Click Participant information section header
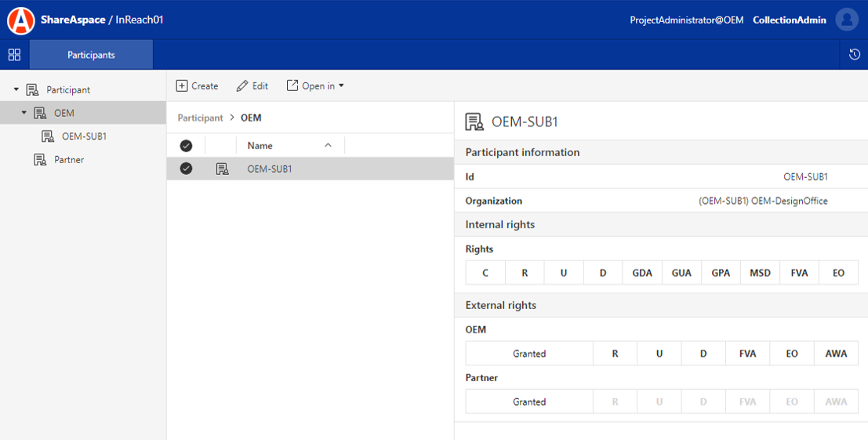 pyautogui.click(x=661, y=152)
